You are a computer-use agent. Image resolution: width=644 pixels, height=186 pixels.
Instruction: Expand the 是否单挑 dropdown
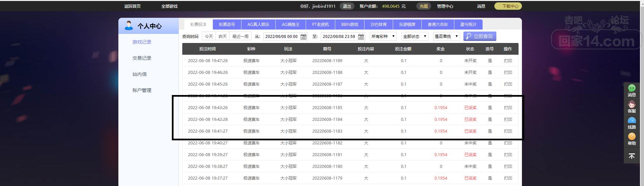point(446,36)
